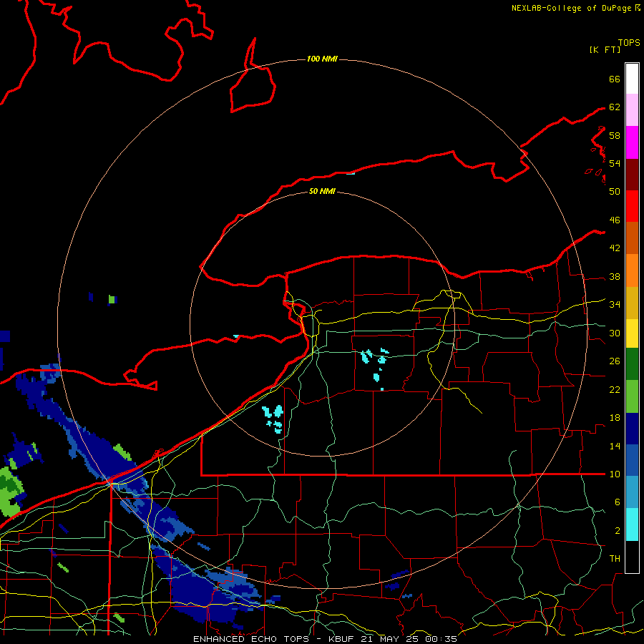The height and width of the screenshot is (644, 644).
Task: Click legend value 14
Action: [x=615, y=446]
